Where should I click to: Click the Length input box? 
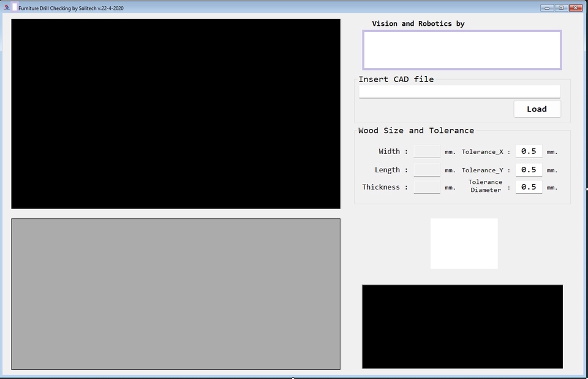pyautogui.click(x=426, y=169)
